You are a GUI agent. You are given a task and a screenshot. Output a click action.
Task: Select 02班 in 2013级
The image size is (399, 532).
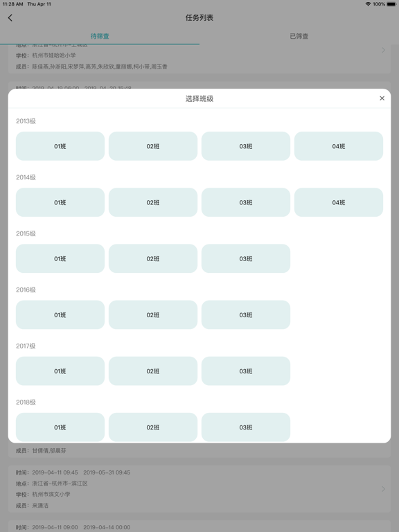tap(153, 146)
